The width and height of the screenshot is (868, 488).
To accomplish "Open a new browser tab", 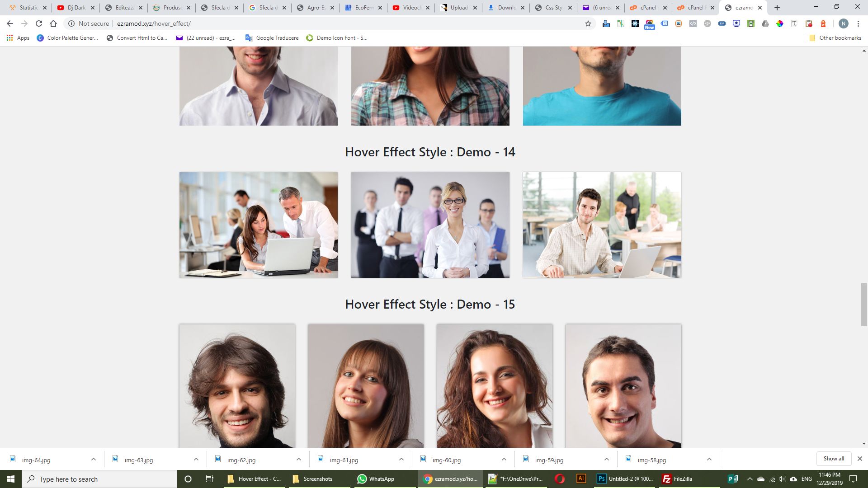I will click(777, 8).
